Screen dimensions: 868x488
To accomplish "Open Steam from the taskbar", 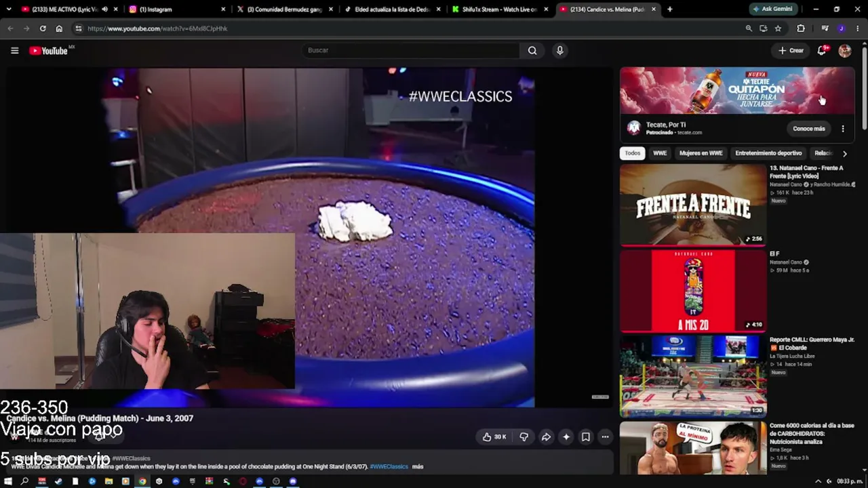I will point(58,481).
